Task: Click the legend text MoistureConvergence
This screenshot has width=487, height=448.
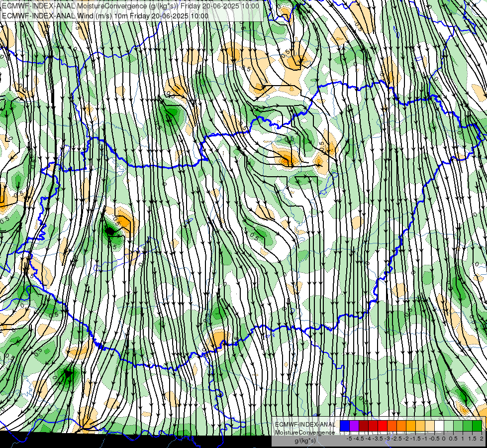Action: (x=305, y=433)
